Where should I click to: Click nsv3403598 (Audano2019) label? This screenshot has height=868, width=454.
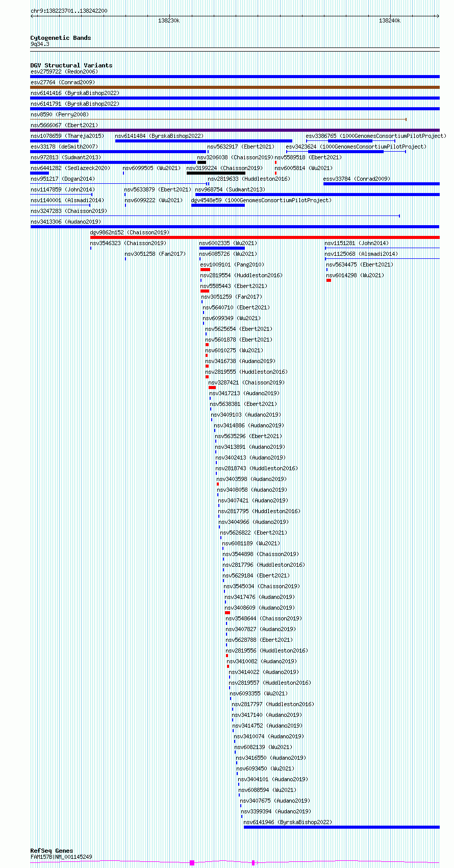click(x=252, y=479)
